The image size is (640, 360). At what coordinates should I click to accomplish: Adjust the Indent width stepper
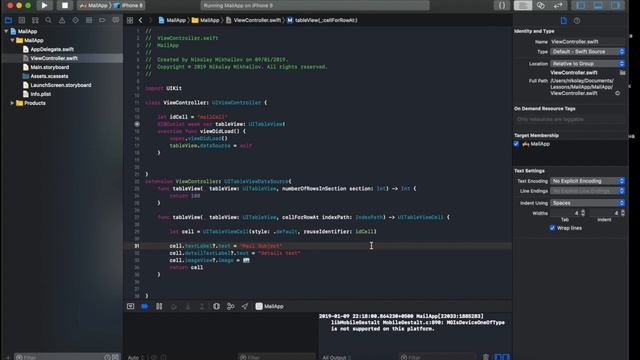(x=622, y=213)
